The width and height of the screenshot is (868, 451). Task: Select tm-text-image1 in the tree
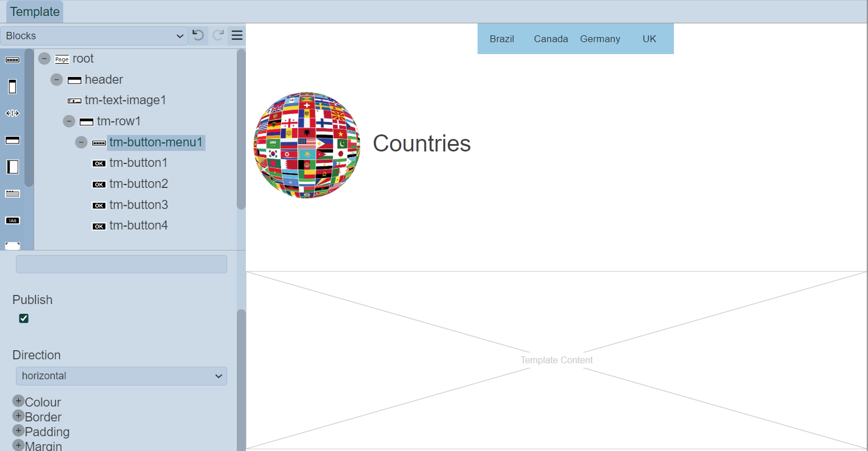coord(125,100)
